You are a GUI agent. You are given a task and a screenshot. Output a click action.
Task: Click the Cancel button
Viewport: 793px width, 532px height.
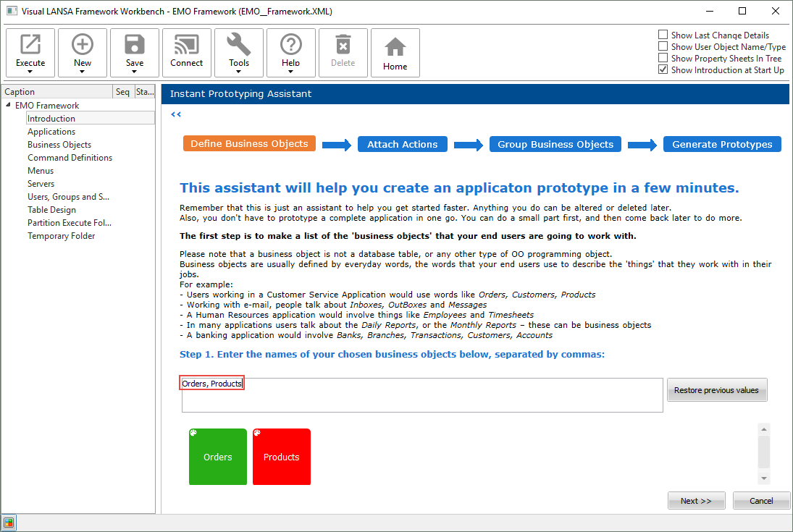coord(761,501)
